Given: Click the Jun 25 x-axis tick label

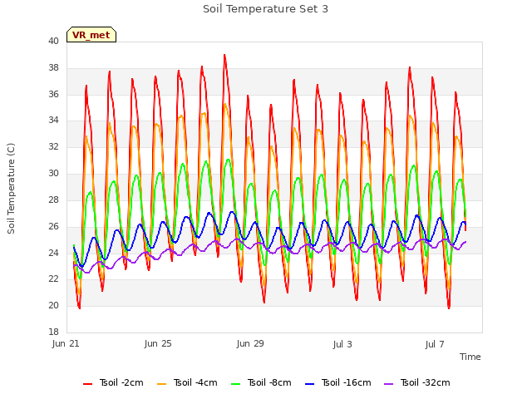Looking at the screenshot, I should (158, 343).
